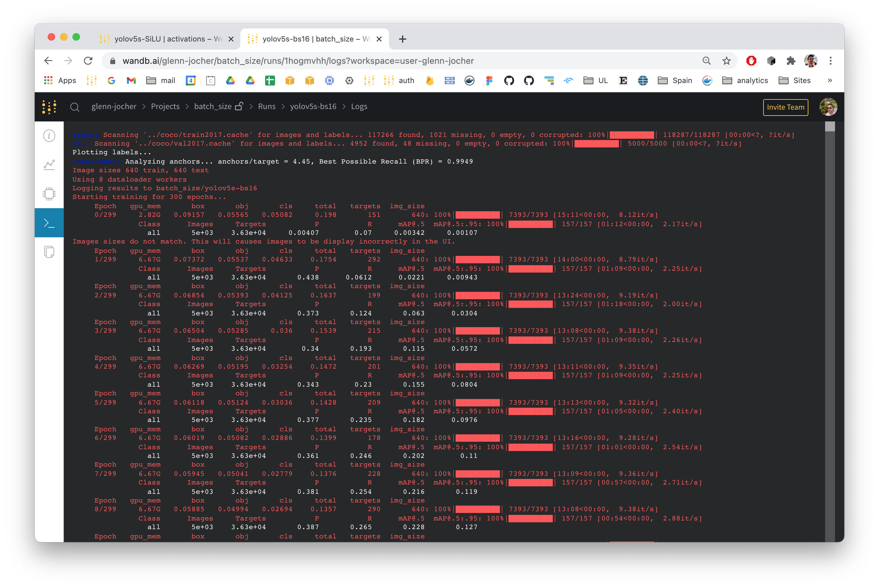The height and width of the screenshot is (588, 879).
Task: Reload the page
Action: [88, 61]
